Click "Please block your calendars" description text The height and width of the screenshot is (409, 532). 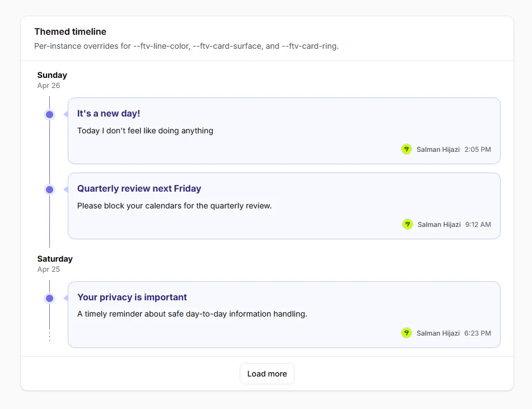(x=174, y=206)
